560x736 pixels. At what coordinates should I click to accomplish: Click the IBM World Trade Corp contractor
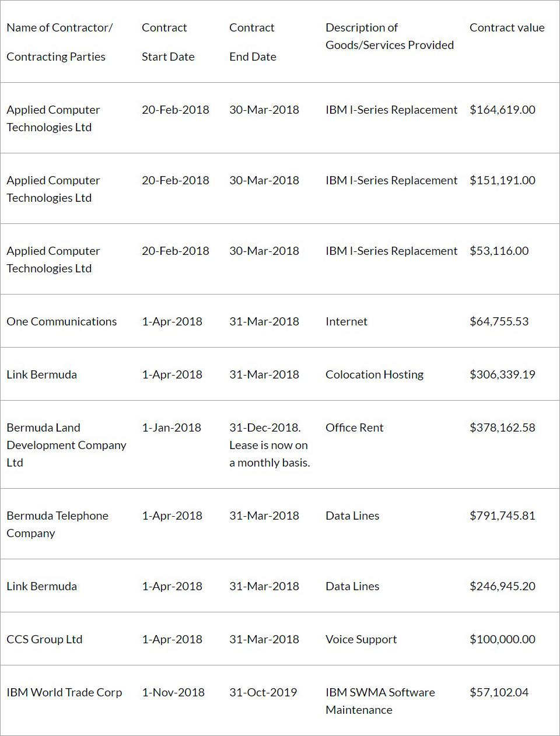[x=64, y=692]
